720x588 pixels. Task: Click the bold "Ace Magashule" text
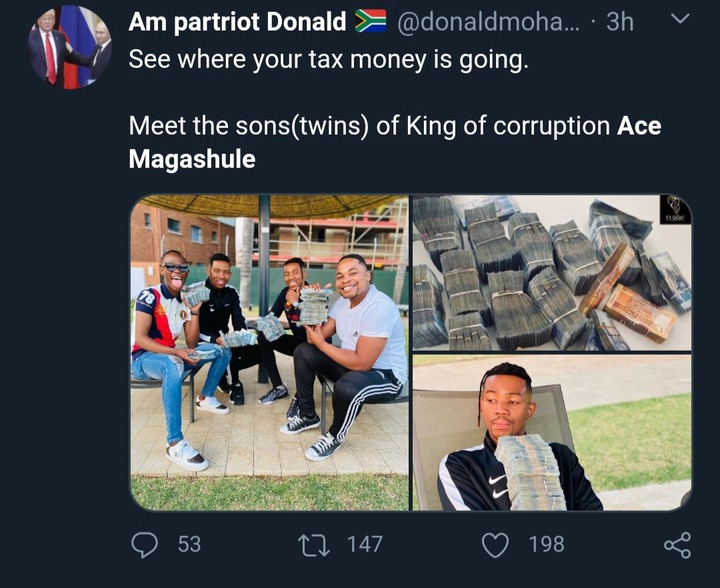pos(638,127)
